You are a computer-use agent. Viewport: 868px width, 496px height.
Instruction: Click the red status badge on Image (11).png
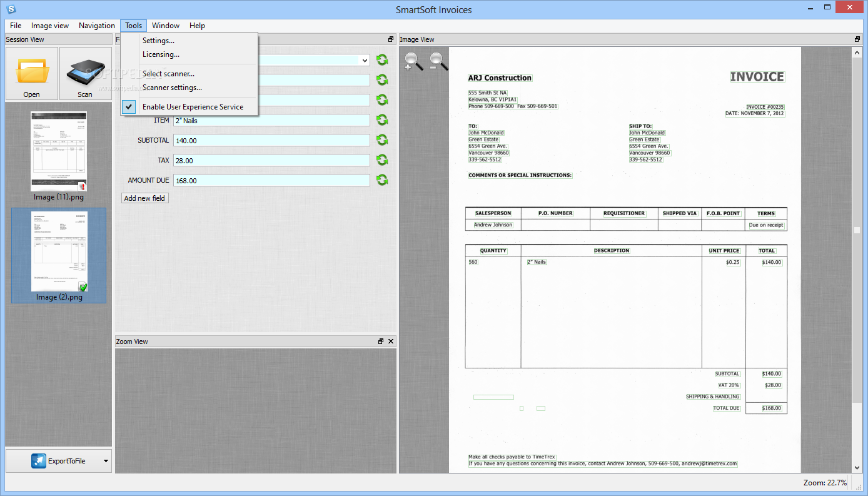pyautogui.click(x=82, y=186)
